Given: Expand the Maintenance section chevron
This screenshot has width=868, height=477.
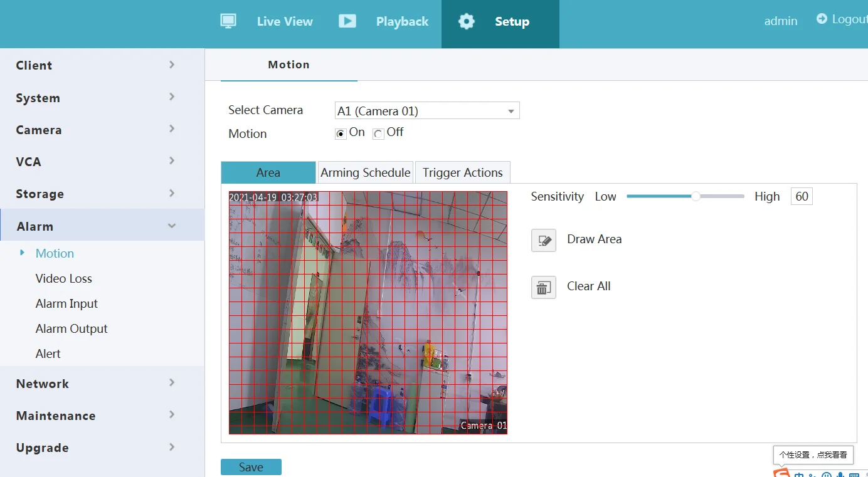Looking at the screenshot, I should pyautogui.click(x=172, y=415).
